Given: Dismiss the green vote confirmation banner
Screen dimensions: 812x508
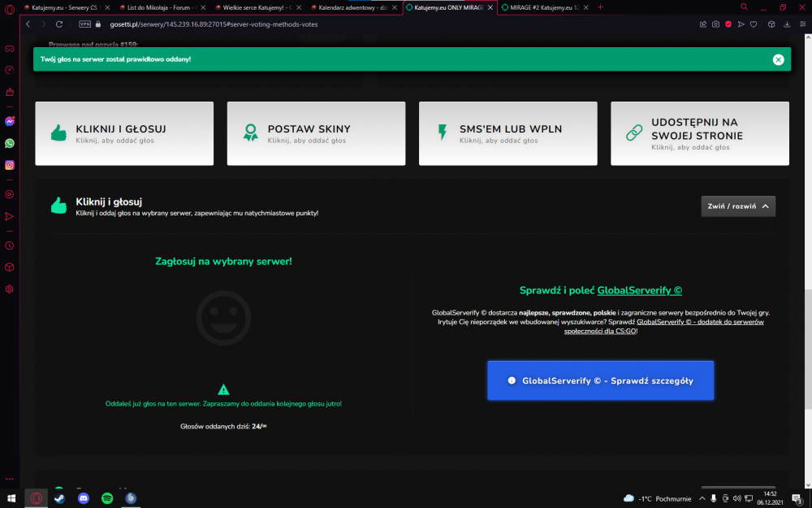Looking at the screenshot, I should click(778, 59).
